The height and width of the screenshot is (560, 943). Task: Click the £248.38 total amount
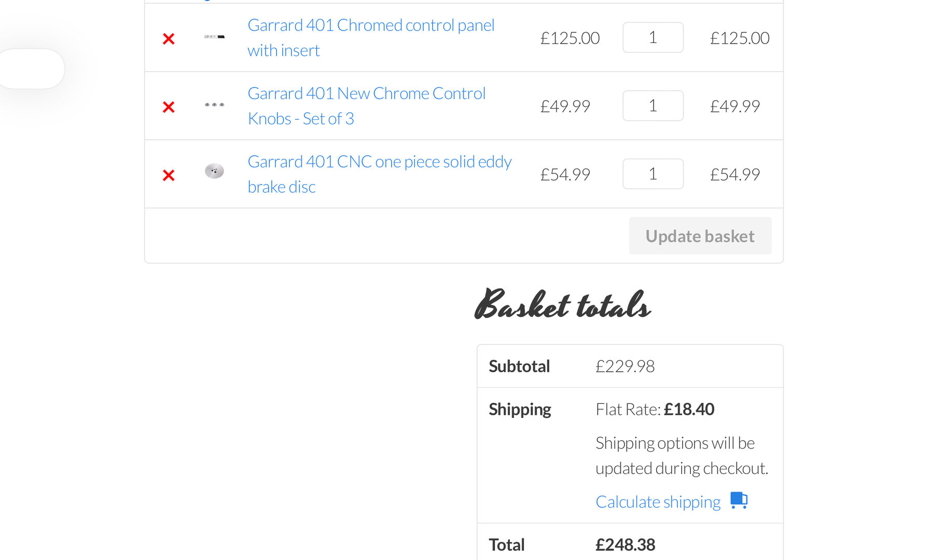pos(625,544)
